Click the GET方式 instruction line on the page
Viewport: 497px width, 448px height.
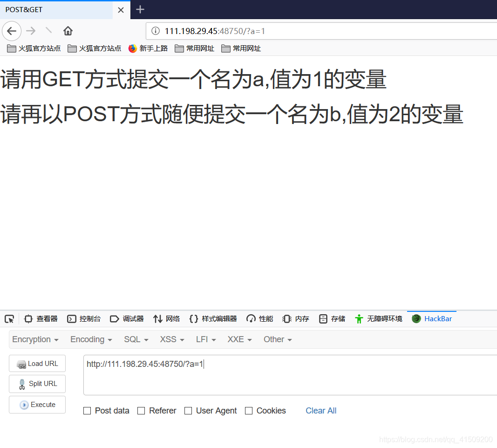(193, 79)
